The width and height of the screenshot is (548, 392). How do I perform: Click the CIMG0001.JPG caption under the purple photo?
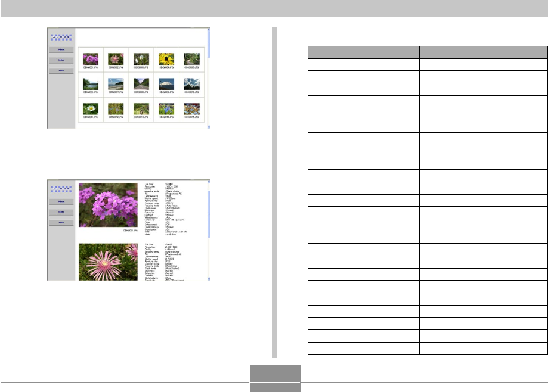click(x=131, y=231)
